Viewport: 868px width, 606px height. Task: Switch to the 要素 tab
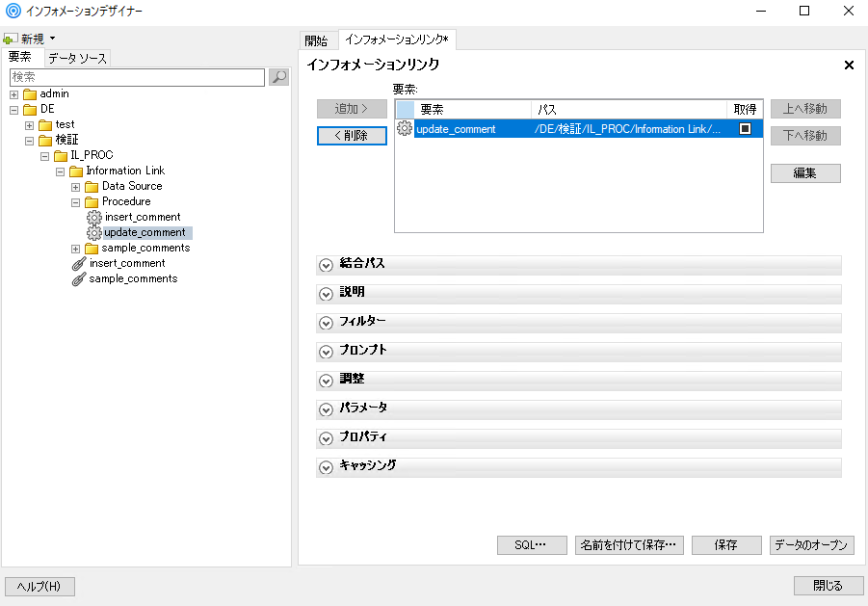tap(20, 57)
